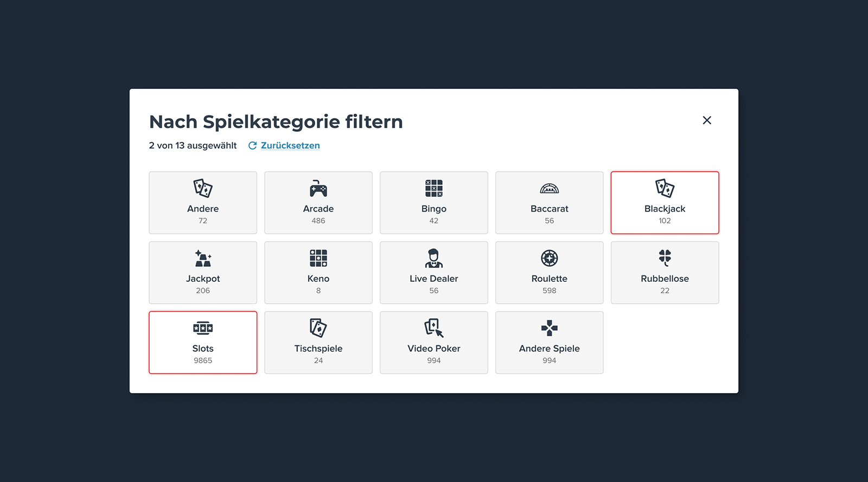Close the category filter dialog
Image resolution: width=868 pixels, height=482 pixels.
(x=707, y=120)
